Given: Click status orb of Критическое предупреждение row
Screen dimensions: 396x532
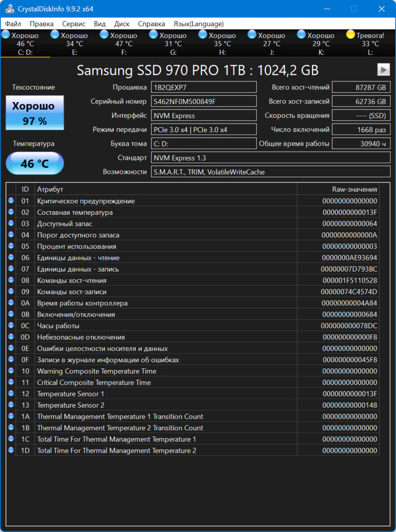Looking at the screenshot, I should (11, 200).
